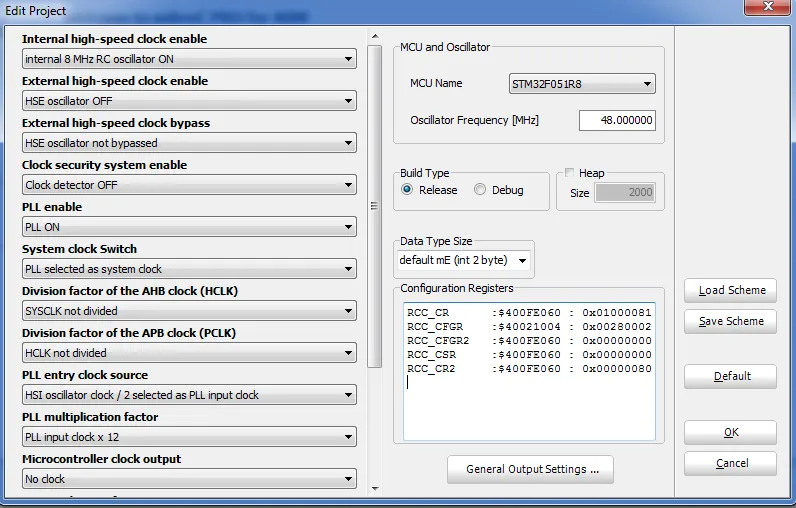
Task: Click the RCC_CFGR2 register line
Action: click(x=529, y=341)
